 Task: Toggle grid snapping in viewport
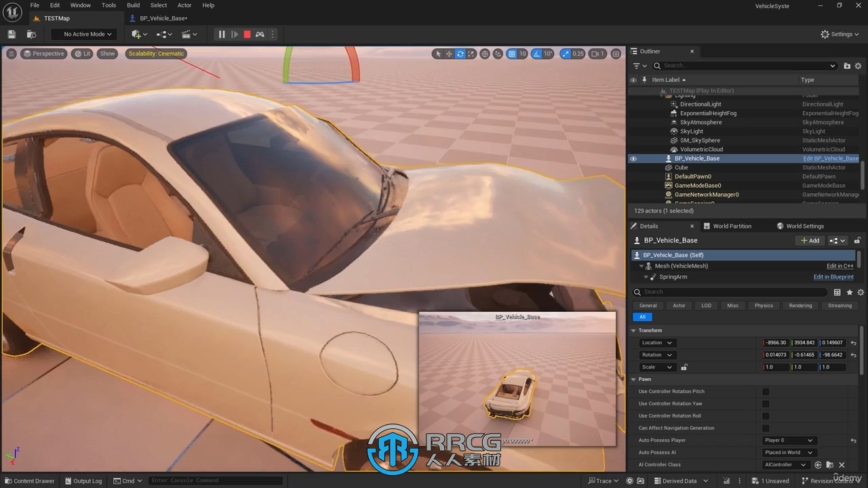point(512,54)
